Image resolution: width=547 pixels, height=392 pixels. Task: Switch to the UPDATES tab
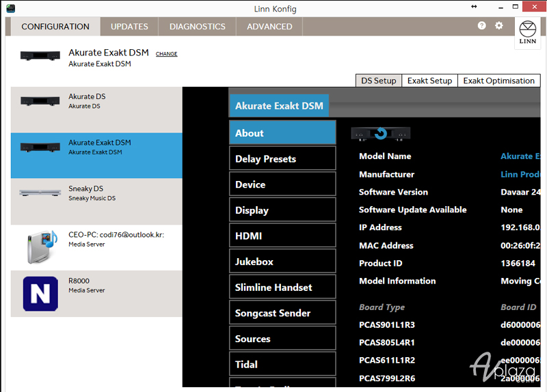coord(129,27)
